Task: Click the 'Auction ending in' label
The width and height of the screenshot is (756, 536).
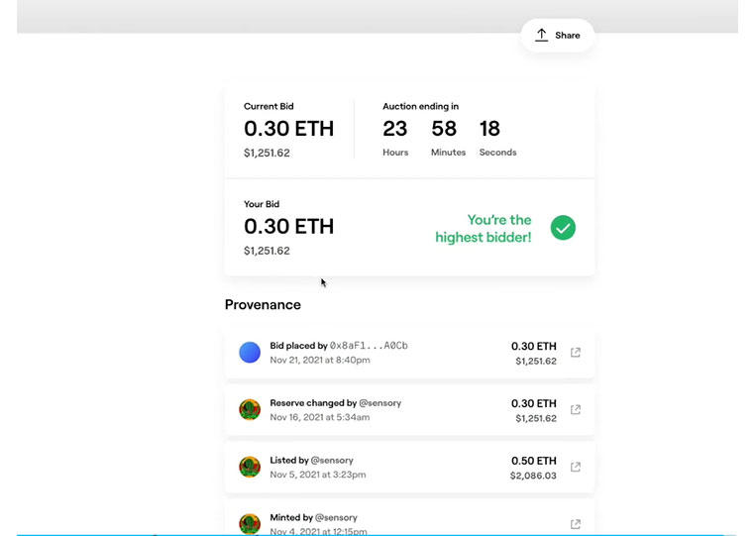Action: click(x=420, y=107)
